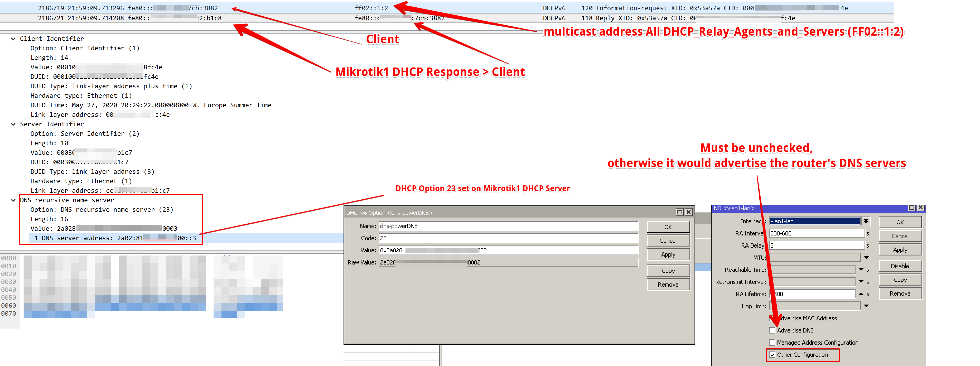The image size is (980, 366).
Task: Click the Code field containing 23
Action: click(508, 238)
